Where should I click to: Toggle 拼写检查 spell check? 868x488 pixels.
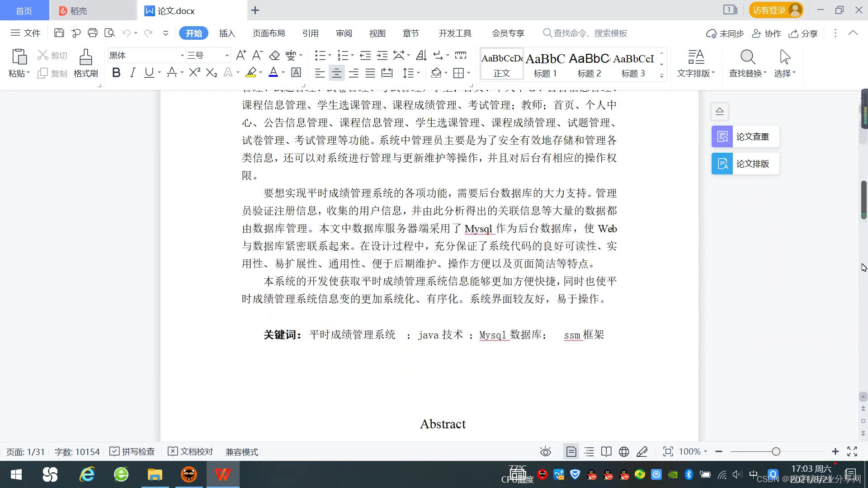tap(132, 451)
